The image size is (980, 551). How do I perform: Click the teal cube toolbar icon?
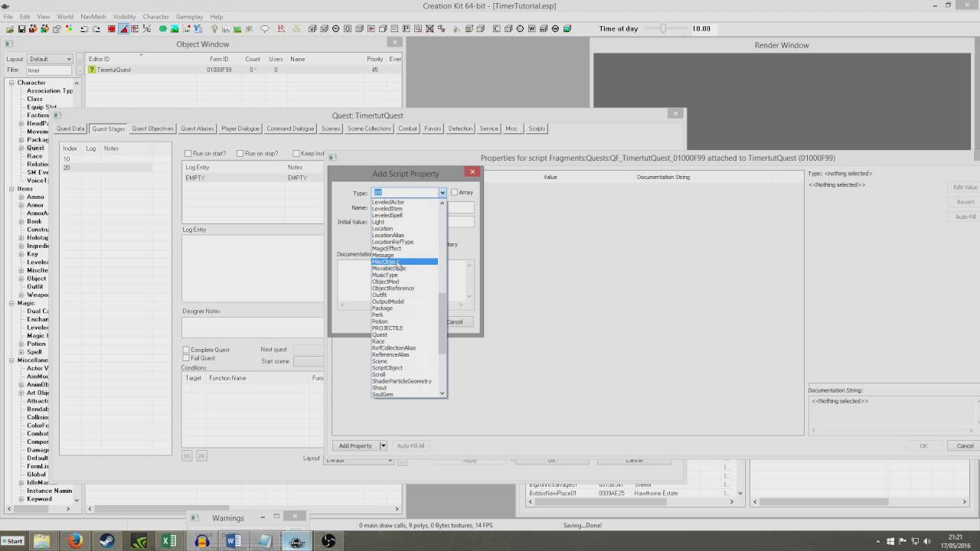point(567,29)
